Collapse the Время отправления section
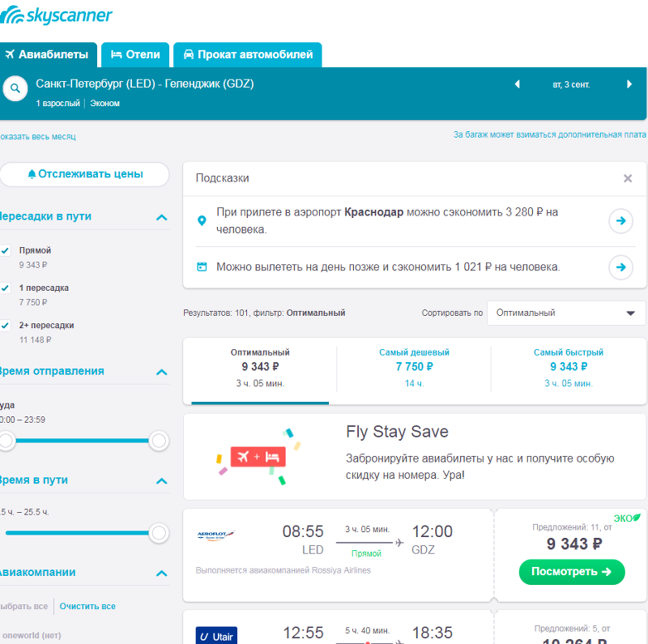The image size is (648, 644). click(x=161, y=372)
